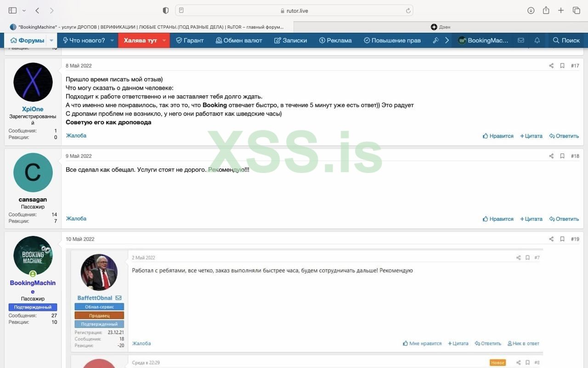View the XpiOne avatar

pos(33,82)
